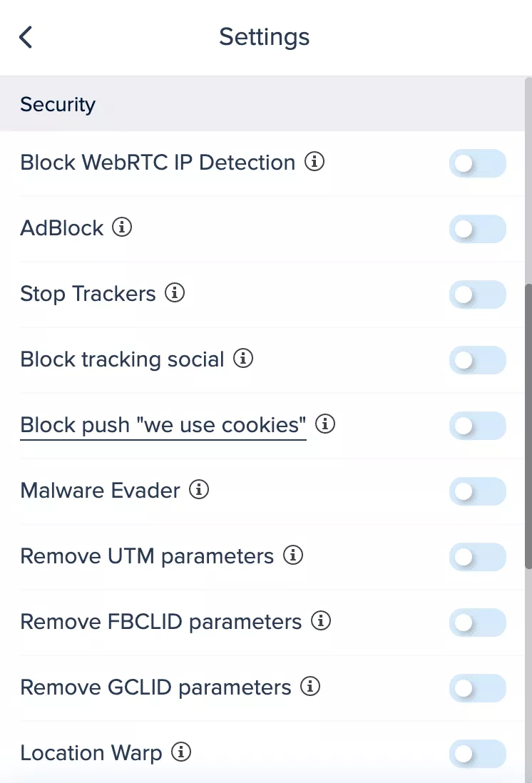Click the Block push "we use cookies" link
This screenshot has width=532, height=783.
(163, 425)
